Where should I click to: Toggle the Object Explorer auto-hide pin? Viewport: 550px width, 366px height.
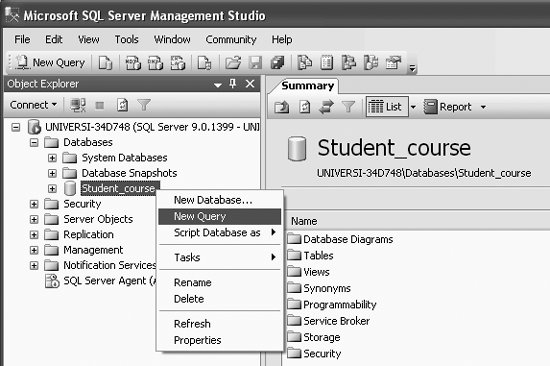tap(233, 84)
